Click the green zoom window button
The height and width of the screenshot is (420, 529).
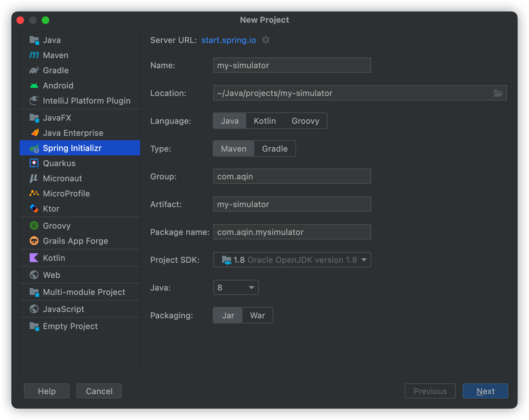(x=45, y=20)
